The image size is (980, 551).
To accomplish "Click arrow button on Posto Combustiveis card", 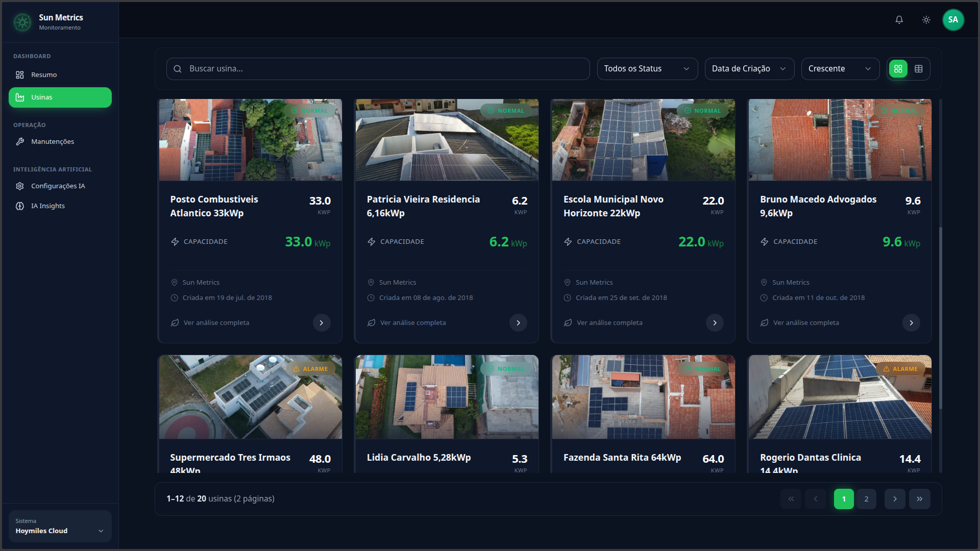I will 321,323.
